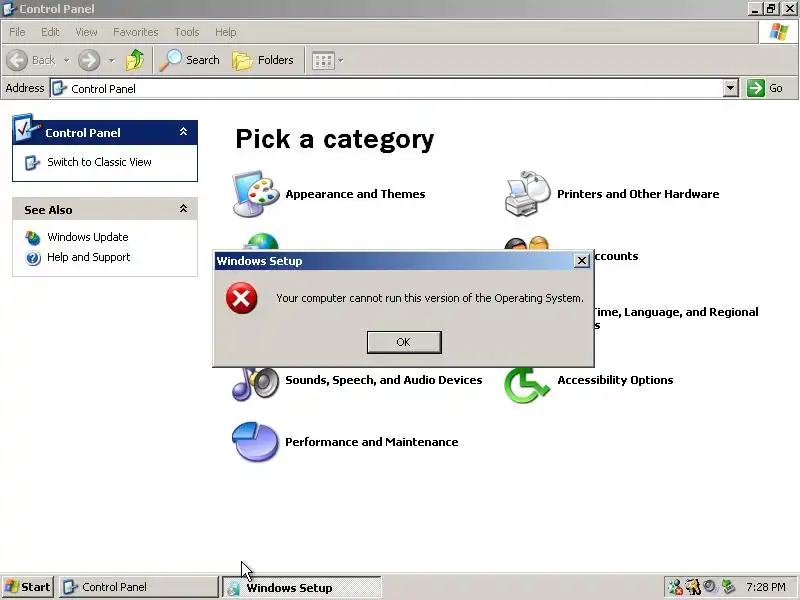Open Help and Support link
The width and height of the screenshot is (800, 600).
(x=89, y=257)
